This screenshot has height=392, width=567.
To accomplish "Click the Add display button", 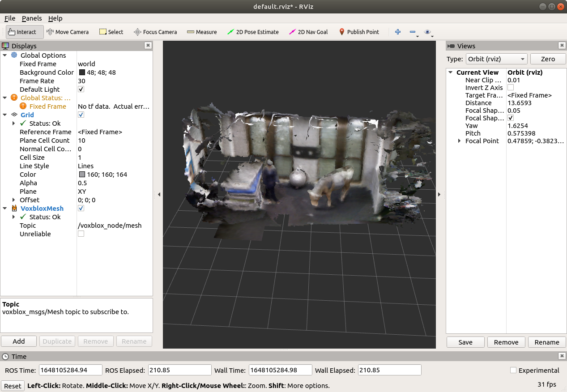I will [x=19, y=341].
